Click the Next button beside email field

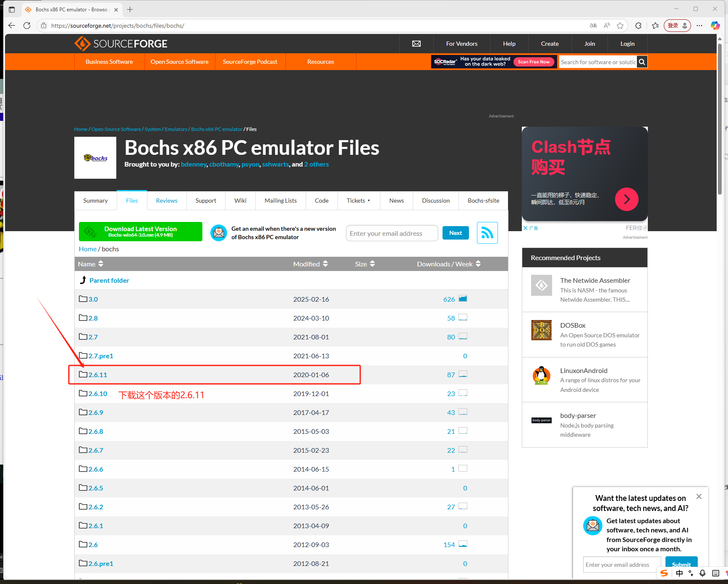(x=456, y=233)
